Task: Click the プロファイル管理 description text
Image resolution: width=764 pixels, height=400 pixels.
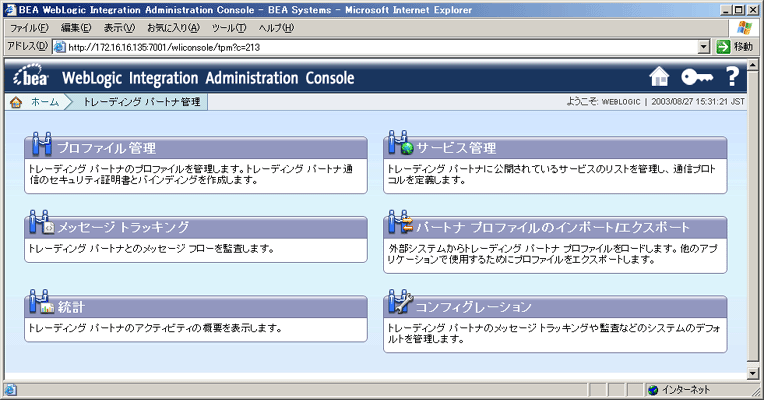Action: (191, 174)
